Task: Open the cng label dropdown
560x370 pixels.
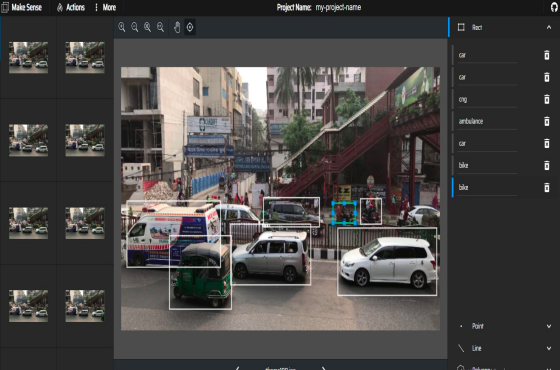Action: [488, 100]
